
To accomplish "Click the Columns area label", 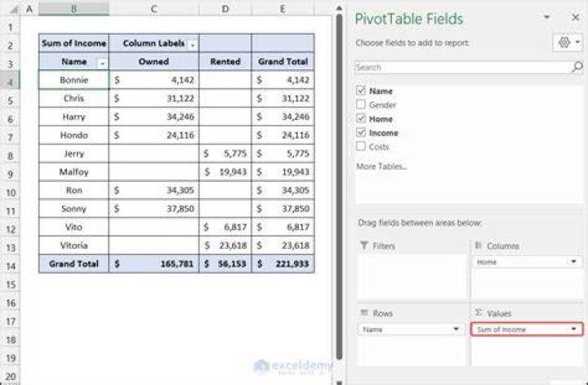I will [x=503, y=246].
